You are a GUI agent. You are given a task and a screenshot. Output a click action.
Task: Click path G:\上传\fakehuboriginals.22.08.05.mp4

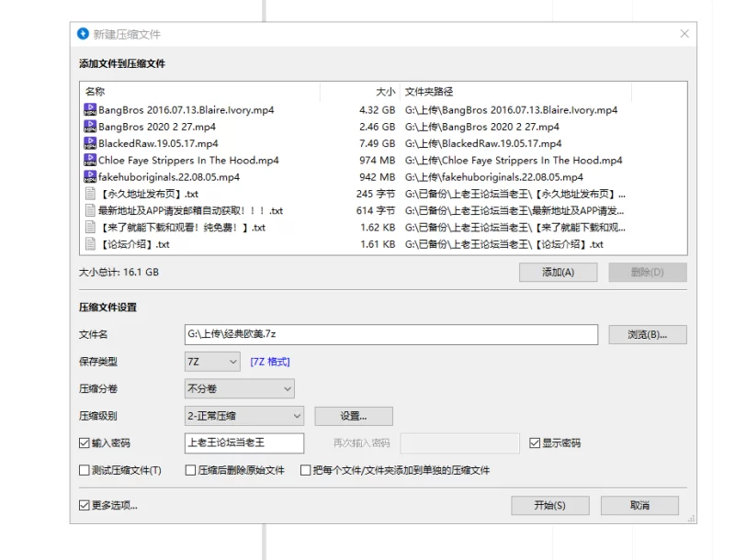coord(494,177)
